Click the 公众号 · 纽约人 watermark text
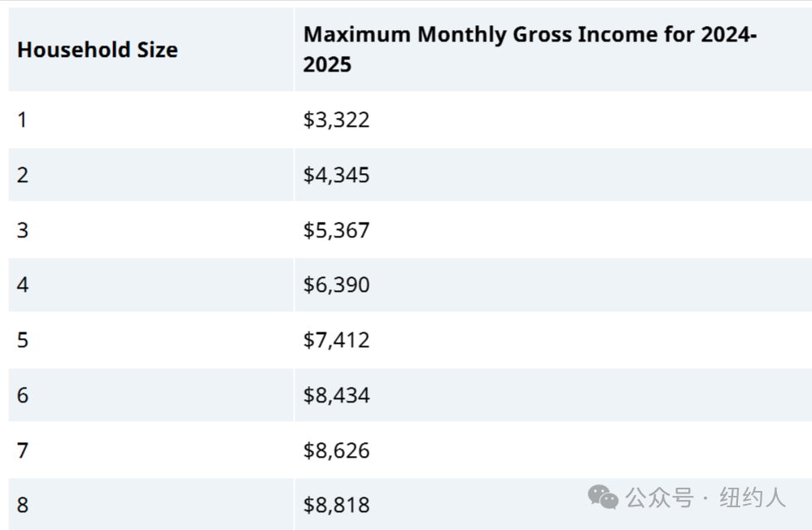Screen dimensions: 812x530 point(705,498)
